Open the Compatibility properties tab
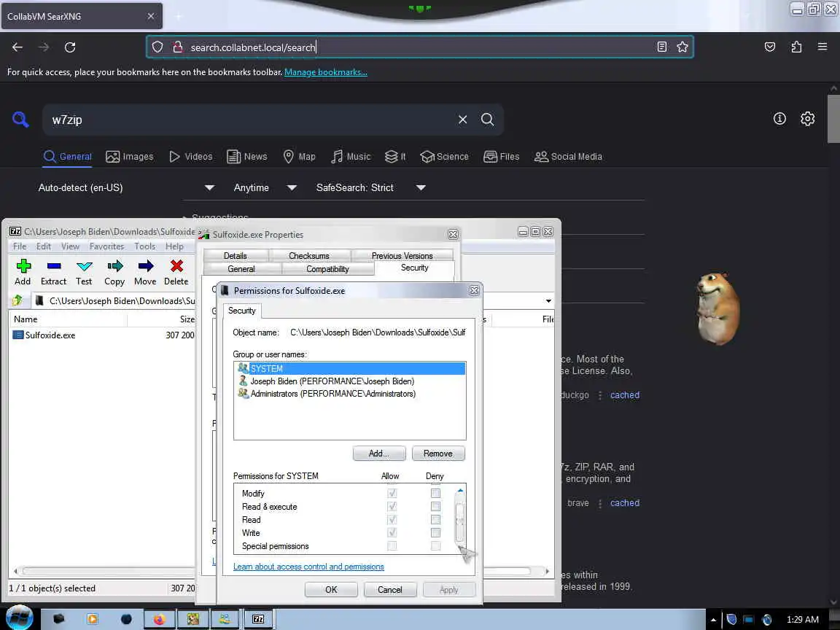Image resolution: width=840 pixels, height=630 pixels. coord(327,269)
